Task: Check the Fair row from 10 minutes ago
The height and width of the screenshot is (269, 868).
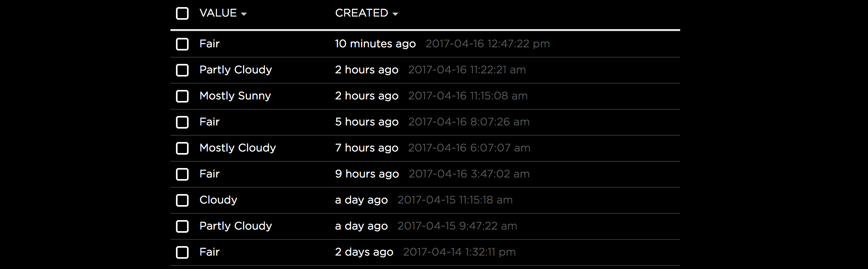Action: pyautogui.click(x=182, y=44)
